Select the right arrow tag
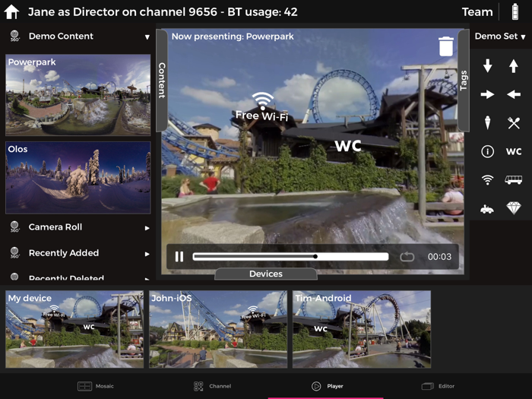Image resolution: width=532 pixels, height=399 pixels. click(488, 94)
